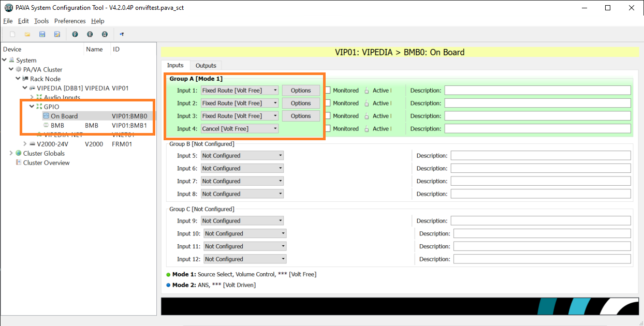Click the blue-dot T toolbar icon
Screen dimensions: 644x326
click(x=122, y=34)
